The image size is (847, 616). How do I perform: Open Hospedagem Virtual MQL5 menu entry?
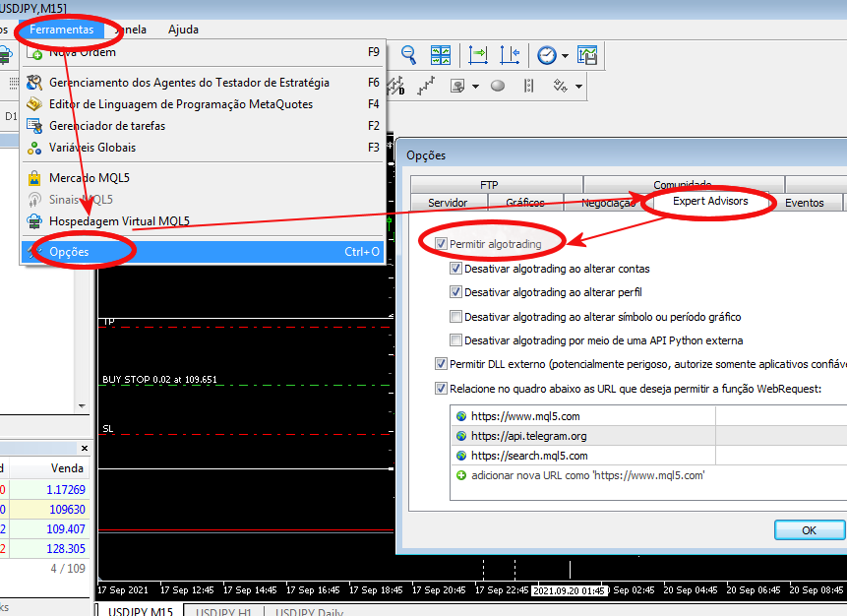pos(203,221)
